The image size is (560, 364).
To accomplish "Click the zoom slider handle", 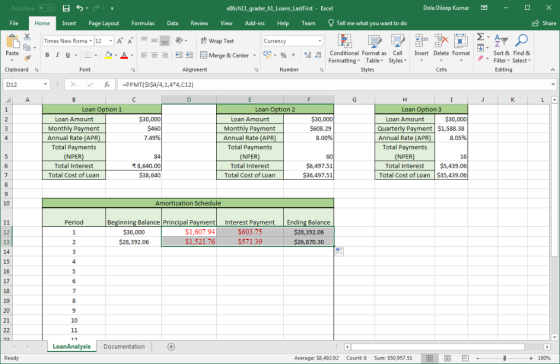I will [x=505, y=358].
